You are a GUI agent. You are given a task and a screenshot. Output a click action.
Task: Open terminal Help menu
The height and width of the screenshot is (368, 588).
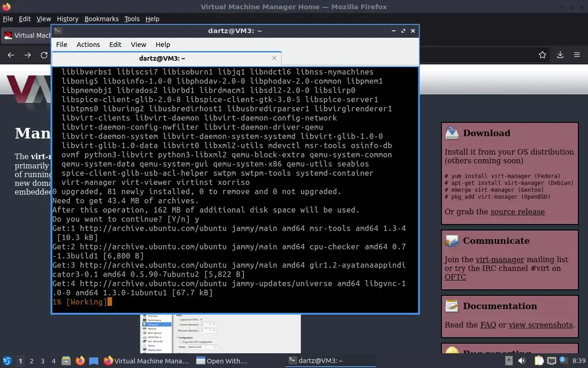163,45
